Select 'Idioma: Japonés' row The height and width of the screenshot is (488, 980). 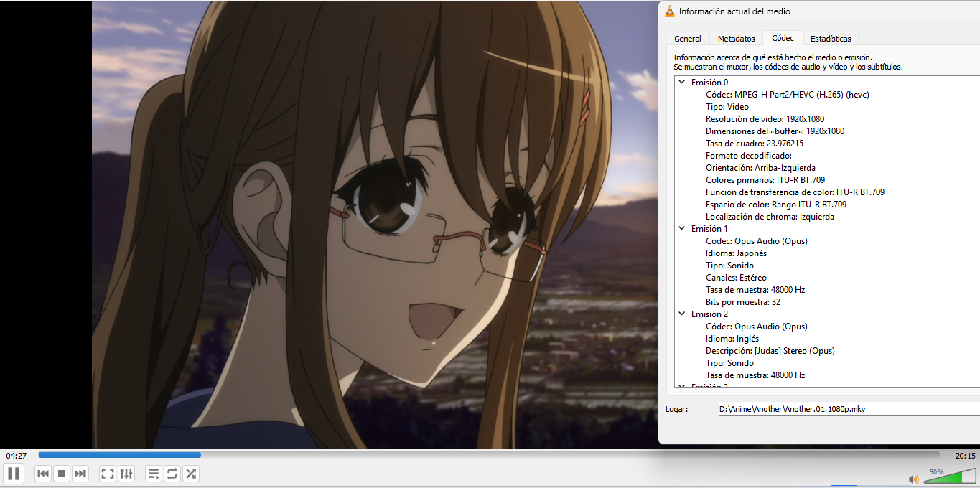737,253
